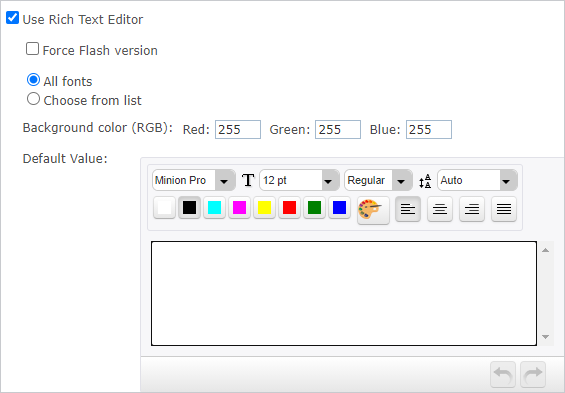This screenshot has height=393, width=565.
Task: Justify the text alignment
Action: [504, 209]
